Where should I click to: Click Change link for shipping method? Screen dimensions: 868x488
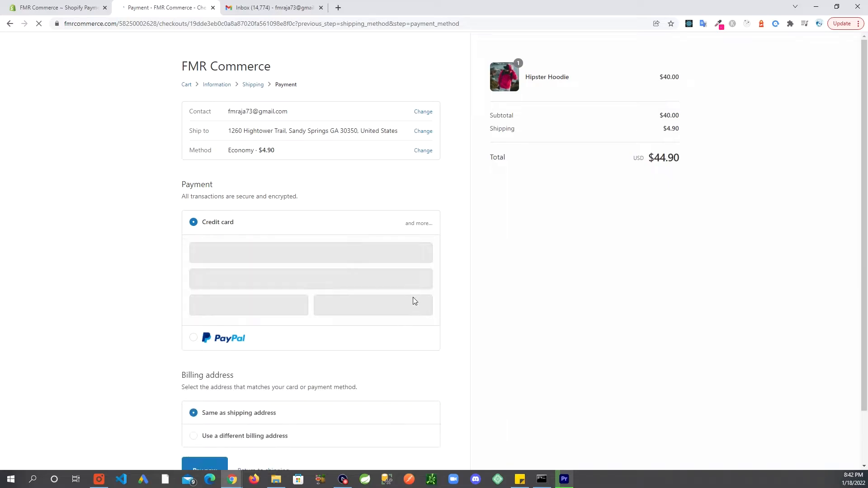423,150
